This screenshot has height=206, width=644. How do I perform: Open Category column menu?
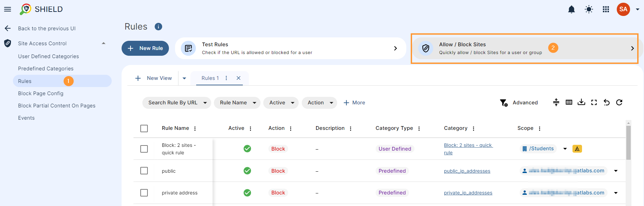tap(473, 128)
